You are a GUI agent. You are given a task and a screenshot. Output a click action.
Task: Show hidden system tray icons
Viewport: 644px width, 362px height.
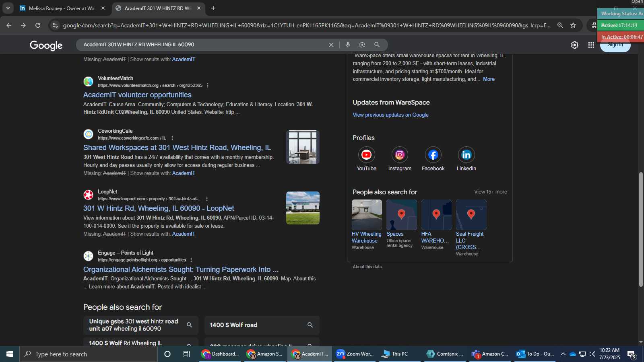click(x=563, y=354)
